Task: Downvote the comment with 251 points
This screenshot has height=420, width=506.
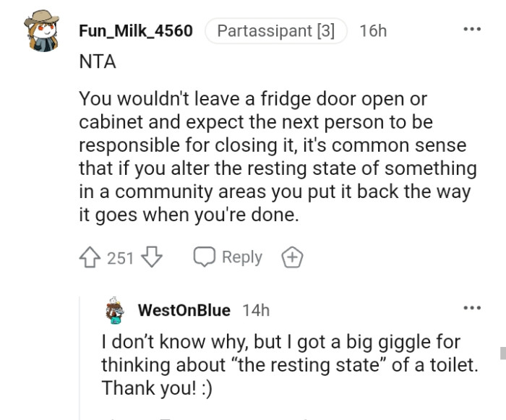Action: tap(153, 257)
